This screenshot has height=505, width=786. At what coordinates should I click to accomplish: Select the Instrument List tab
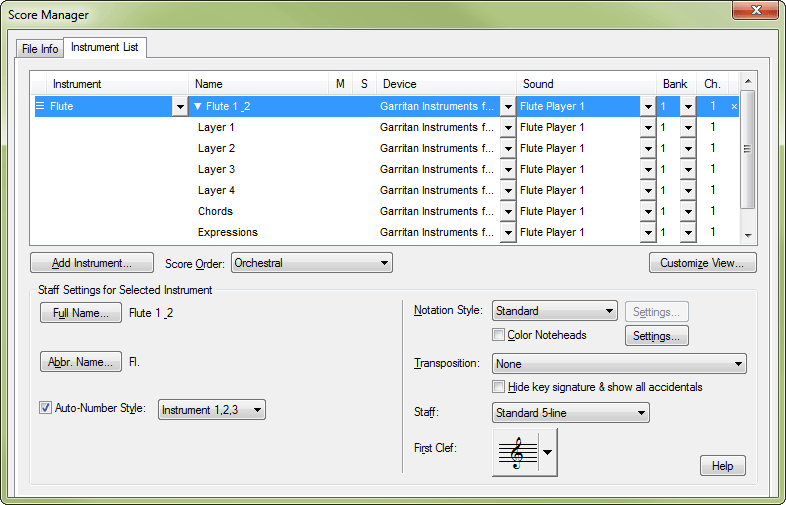pos(106,48)
